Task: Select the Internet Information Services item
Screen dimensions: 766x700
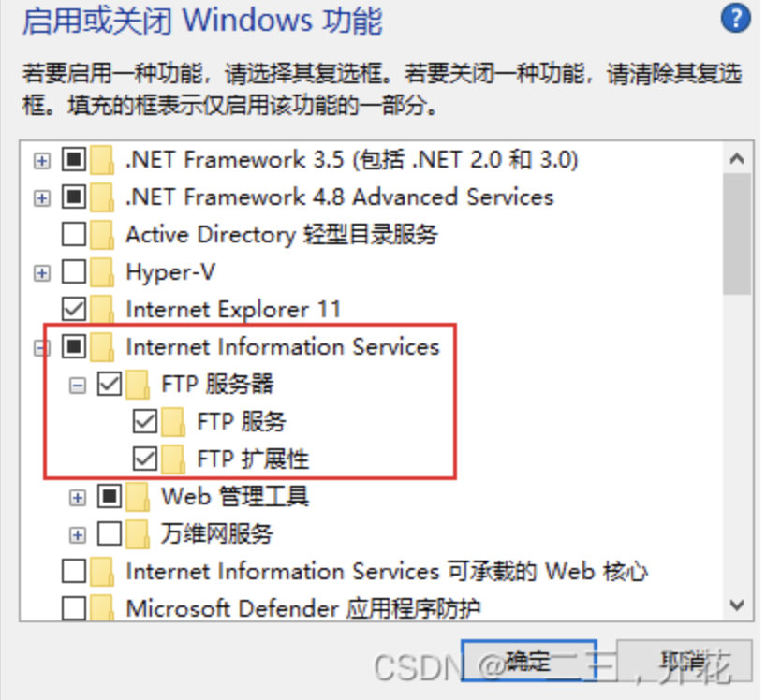Action: tap(282, 347)
